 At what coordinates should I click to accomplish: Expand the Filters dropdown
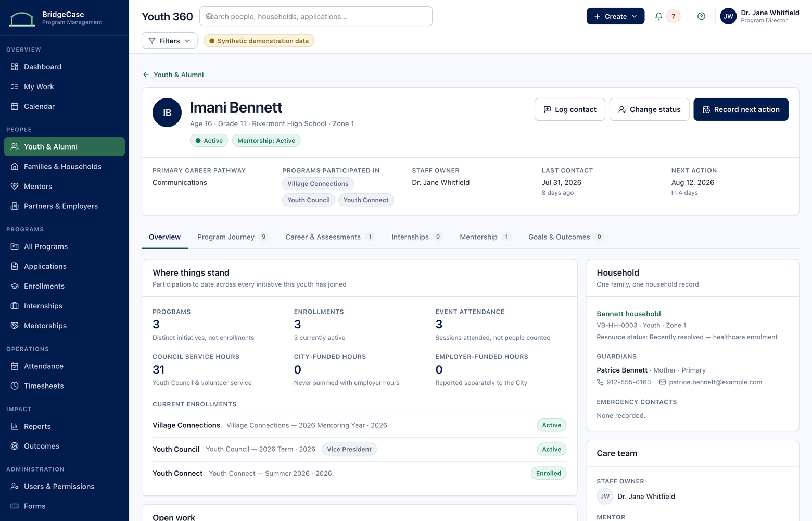169,41
